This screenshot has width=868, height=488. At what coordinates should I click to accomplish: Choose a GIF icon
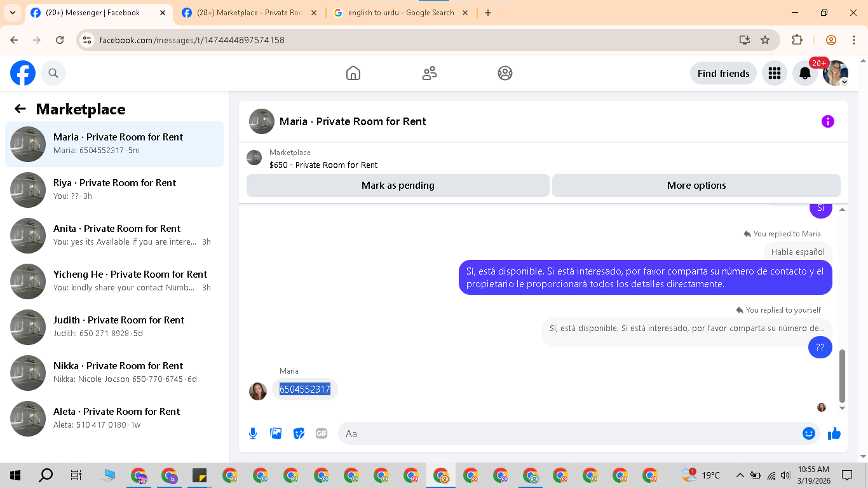tap(322, 433)
